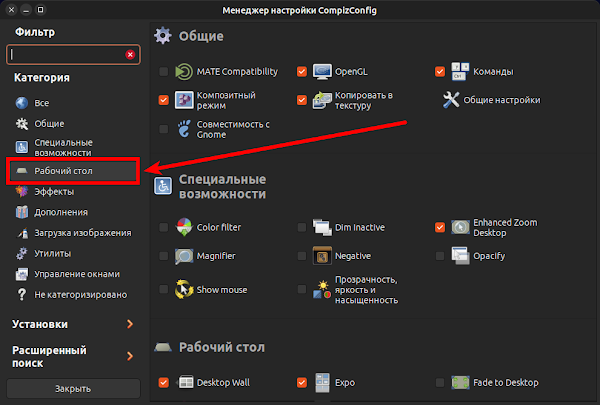
Task: Enable the Dim Inactive checkbox
Action: pyautogui.click(x=302, y=227)
